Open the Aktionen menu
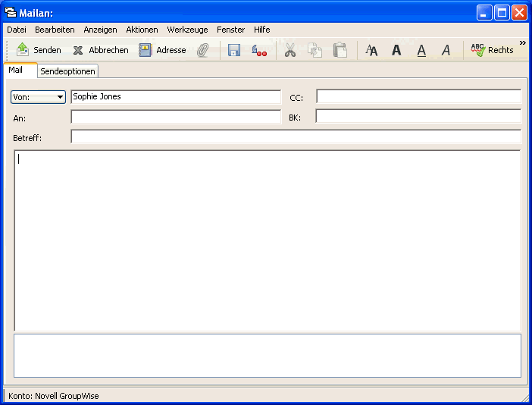Image resolution: width=532 pixels, height=405 pixels. 142,30
